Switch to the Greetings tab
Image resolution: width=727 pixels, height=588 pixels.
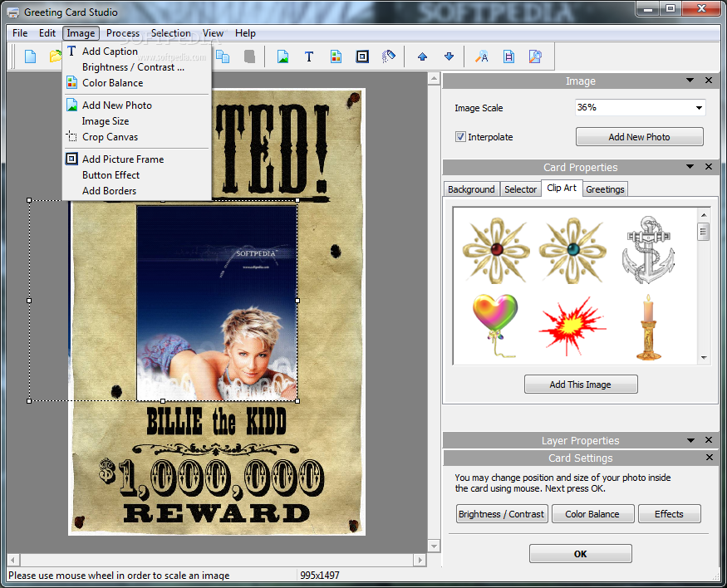(x=605, y=189)
